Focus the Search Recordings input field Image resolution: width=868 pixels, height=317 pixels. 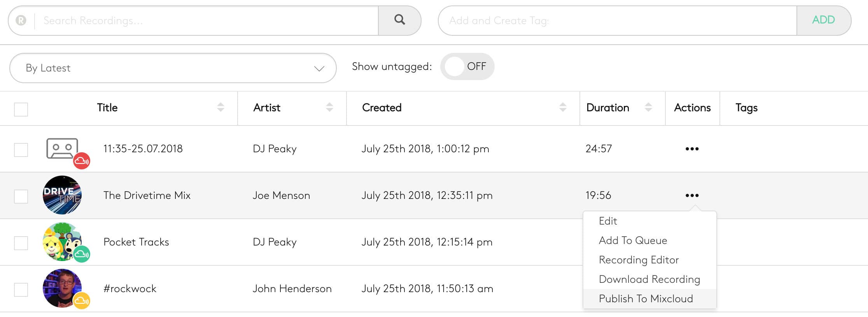[206, 21]
